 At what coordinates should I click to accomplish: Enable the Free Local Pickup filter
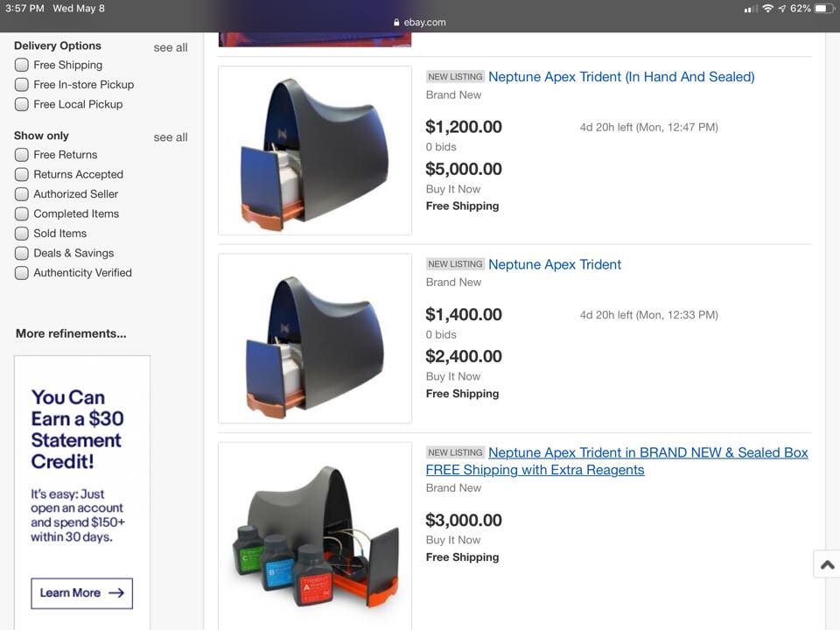tap(21, 104)
